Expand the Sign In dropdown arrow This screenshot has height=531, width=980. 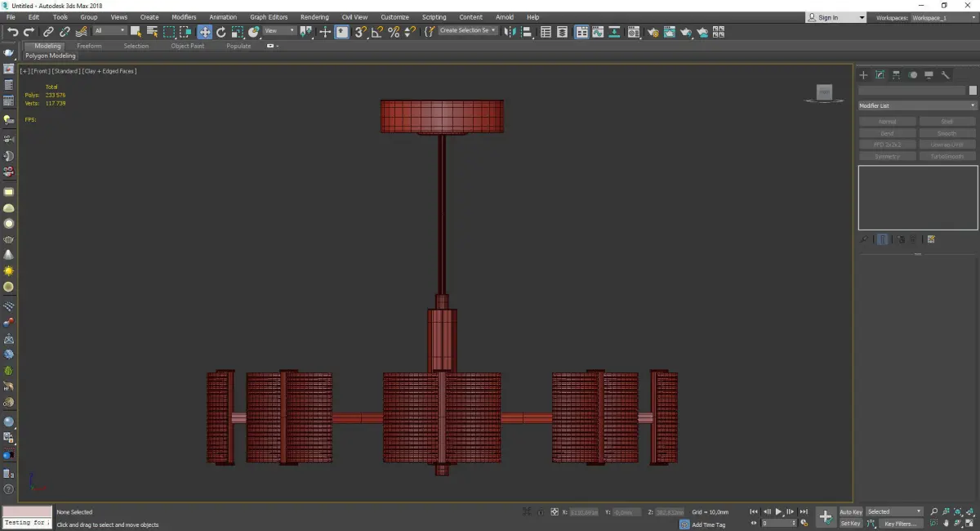861,17
